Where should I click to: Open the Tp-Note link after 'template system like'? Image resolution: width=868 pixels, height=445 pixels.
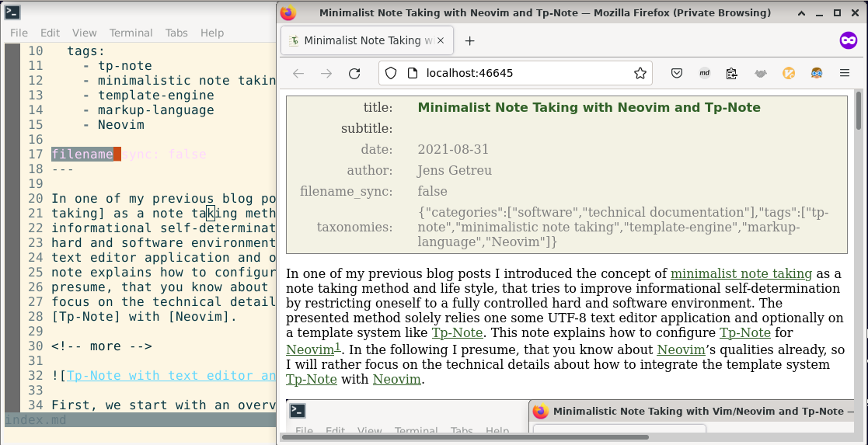click(x=458, y=332)
